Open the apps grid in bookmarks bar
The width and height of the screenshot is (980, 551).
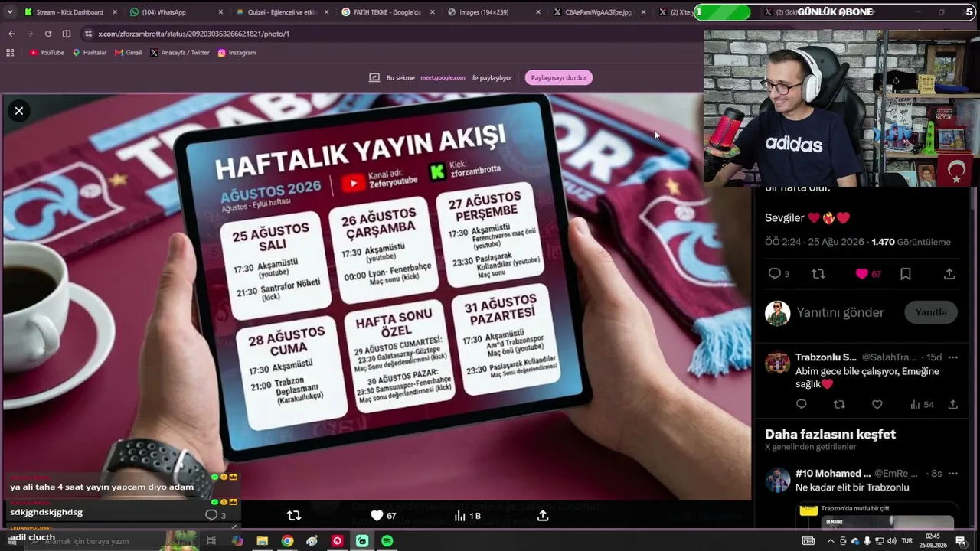[x=10, y=53]
